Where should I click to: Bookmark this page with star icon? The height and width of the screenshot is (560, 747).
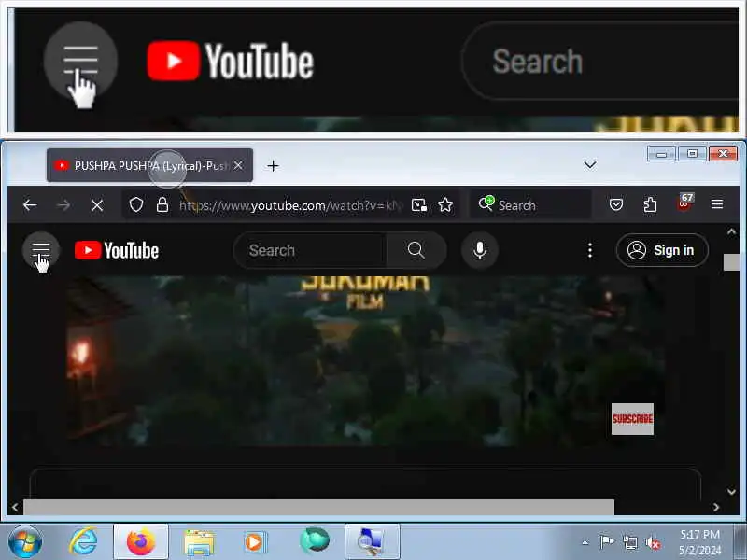click(445, 204)
